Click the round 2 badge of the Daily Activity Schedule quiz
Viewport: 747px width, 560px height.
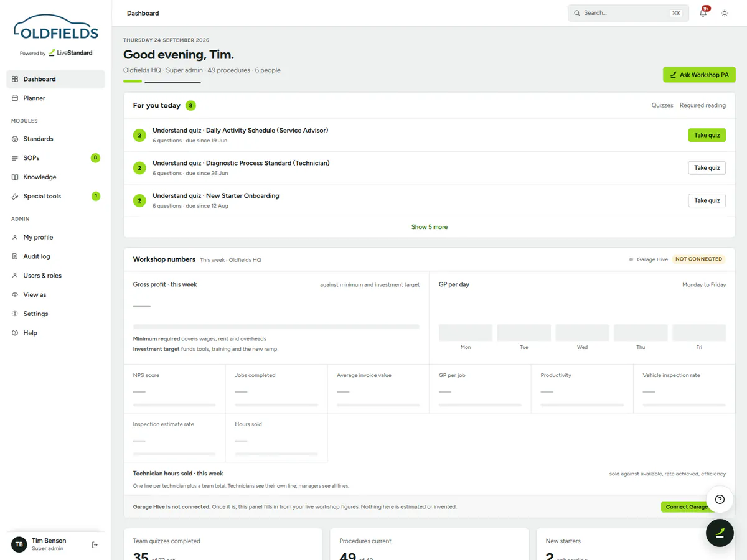[x=139, y=135]
